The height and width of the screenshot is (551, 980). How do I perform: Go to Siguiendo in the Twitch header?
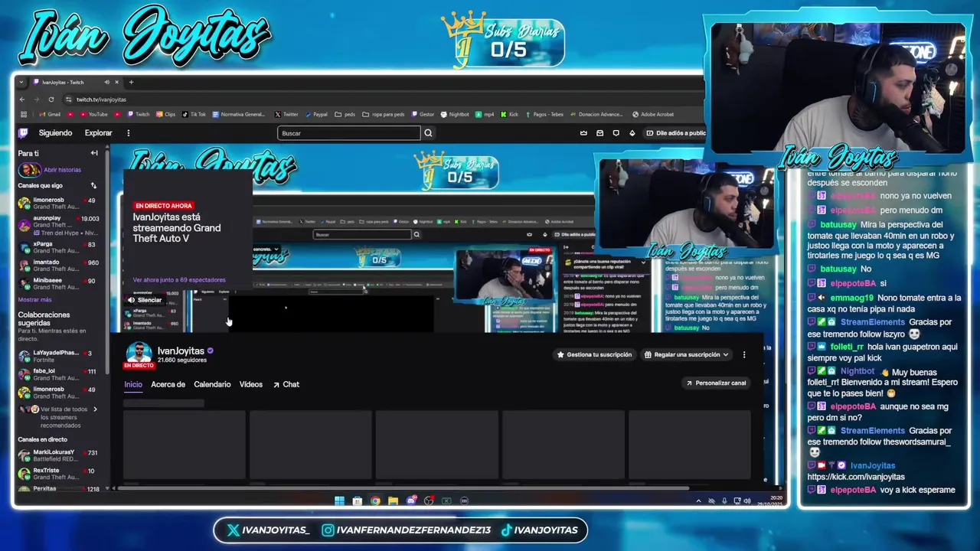(55, 133)
